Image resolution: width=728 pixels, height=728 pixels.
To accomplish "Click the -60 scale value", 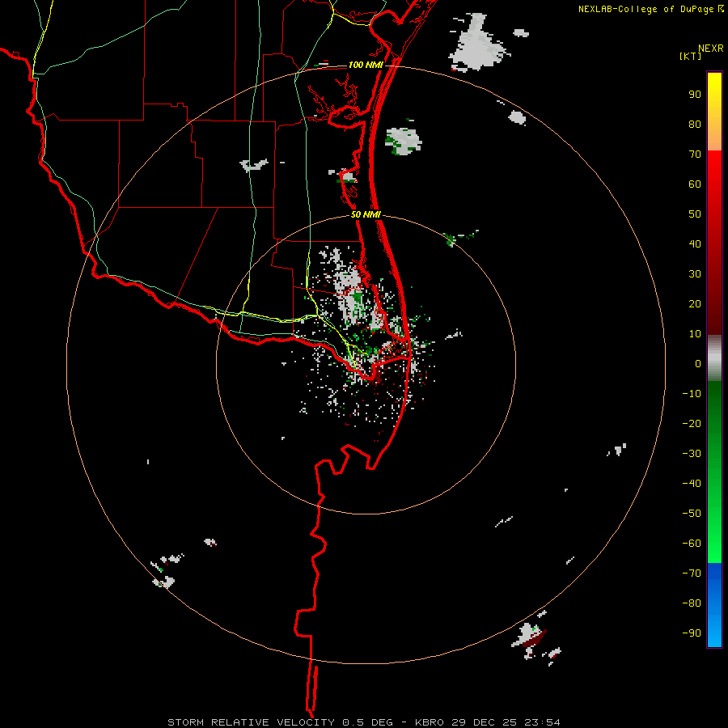I will click(x=692, y=544).
